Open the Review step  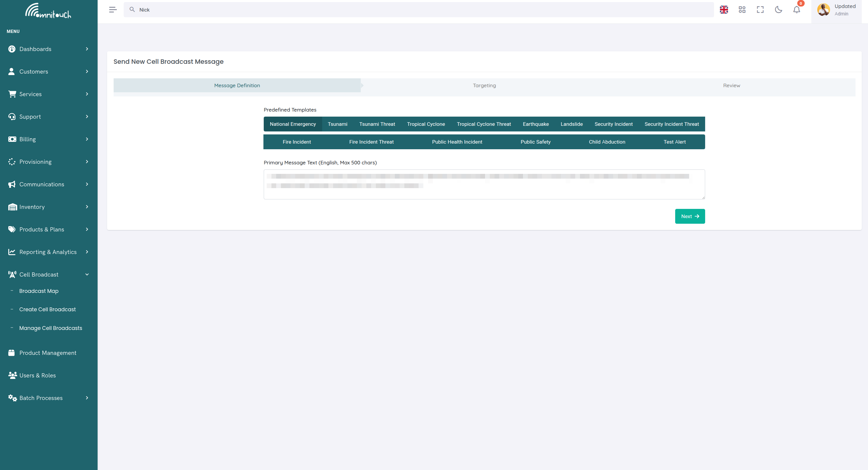coord(731,85)
